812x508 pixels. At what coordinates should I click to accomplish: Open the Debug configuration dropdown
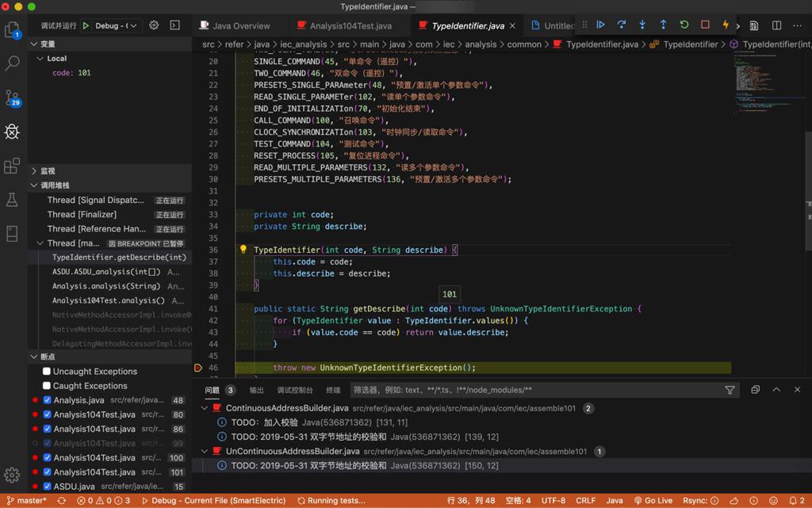[117, 25]
